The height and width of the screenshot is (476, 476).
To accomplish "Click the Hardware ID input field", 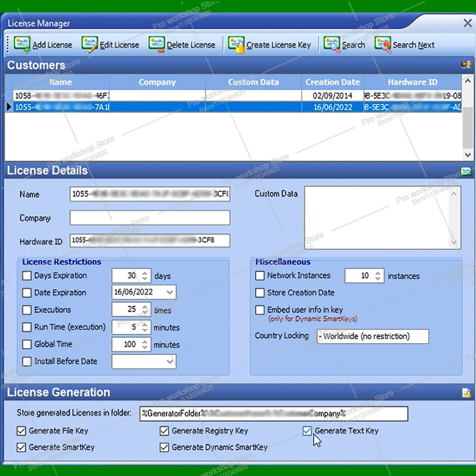I will point(149,240).
